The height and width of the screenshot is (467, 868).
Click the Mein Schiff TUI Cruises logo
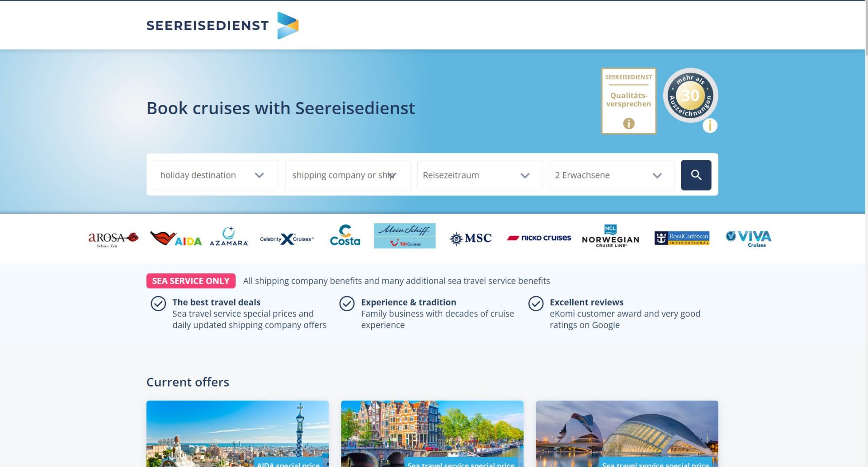pyautogui.click(x=405, y=236)
